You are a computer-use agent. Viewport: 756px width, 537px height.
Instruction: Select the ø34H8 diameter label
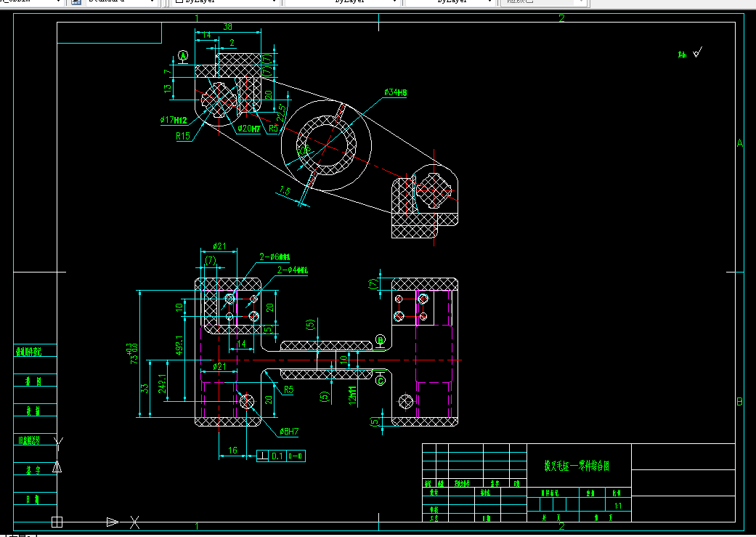coord(395,92)
